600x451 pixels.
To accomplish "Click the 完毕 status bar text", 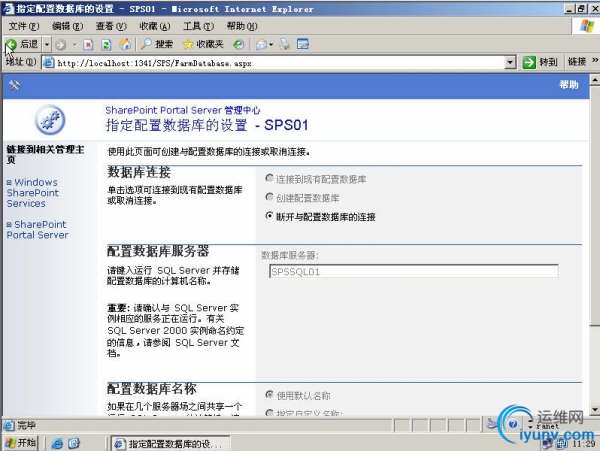I will 26,425.
